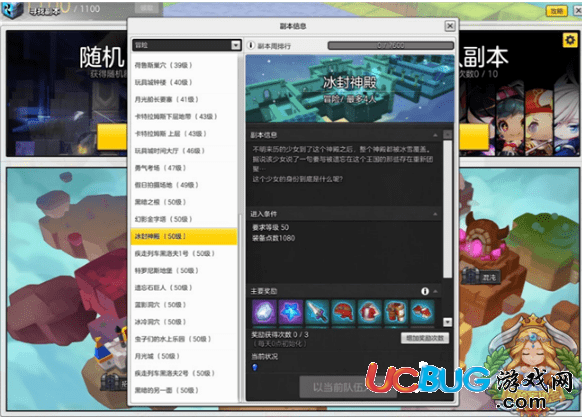Click the scroll up arrow in detail panel

coord(448,134)
